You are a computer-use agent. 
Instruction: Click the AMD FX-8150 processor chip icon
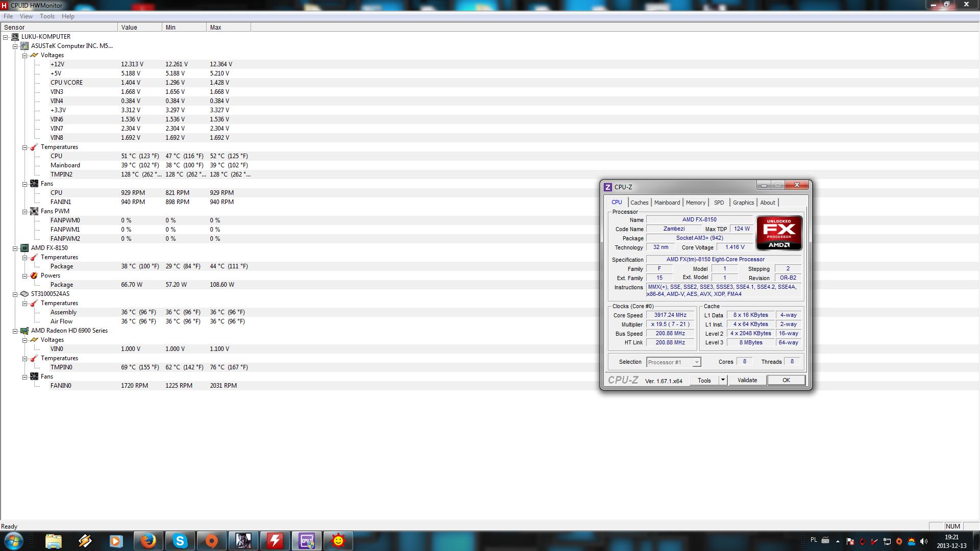pyautogui.click(x=24, y=248)
